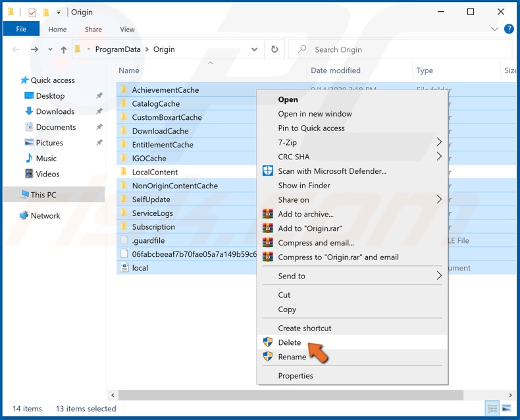Select the ServiceLogs folder

coord(152,213)
